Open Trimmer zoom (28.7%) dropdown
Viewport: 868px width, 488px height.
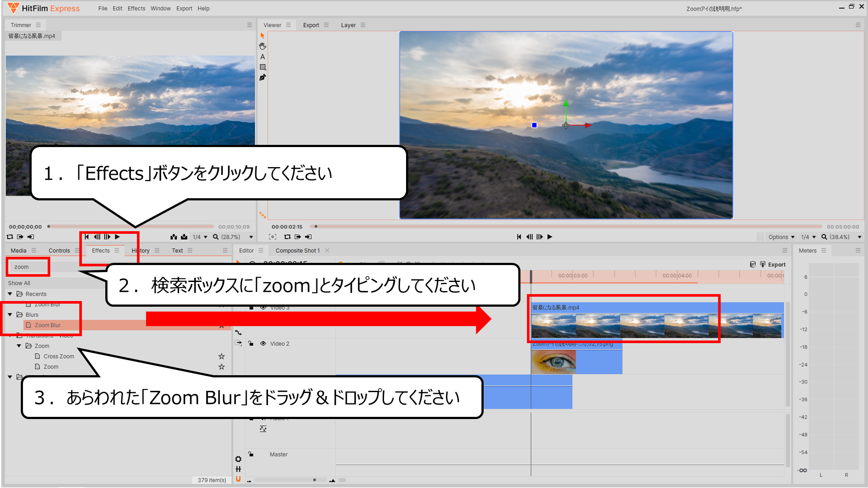coord(233,237)
